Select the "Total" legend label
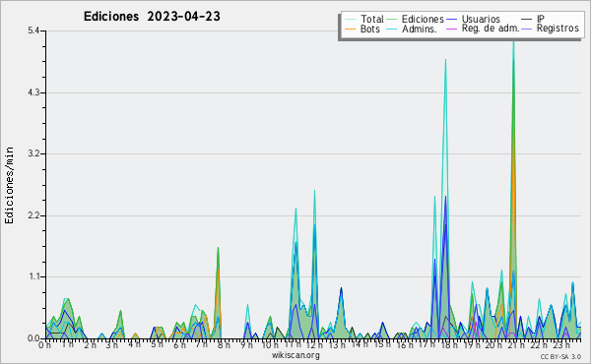Image resolution: width=591 pixels, height=364 pixels. tap(372, 19)
